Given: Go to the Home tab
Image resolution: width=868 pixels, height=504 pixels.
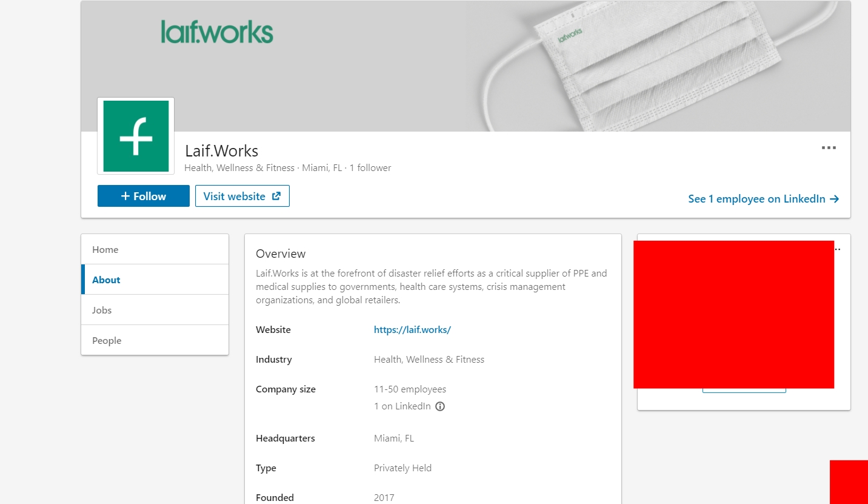Looking at the screenshot, I should point(105,249).
